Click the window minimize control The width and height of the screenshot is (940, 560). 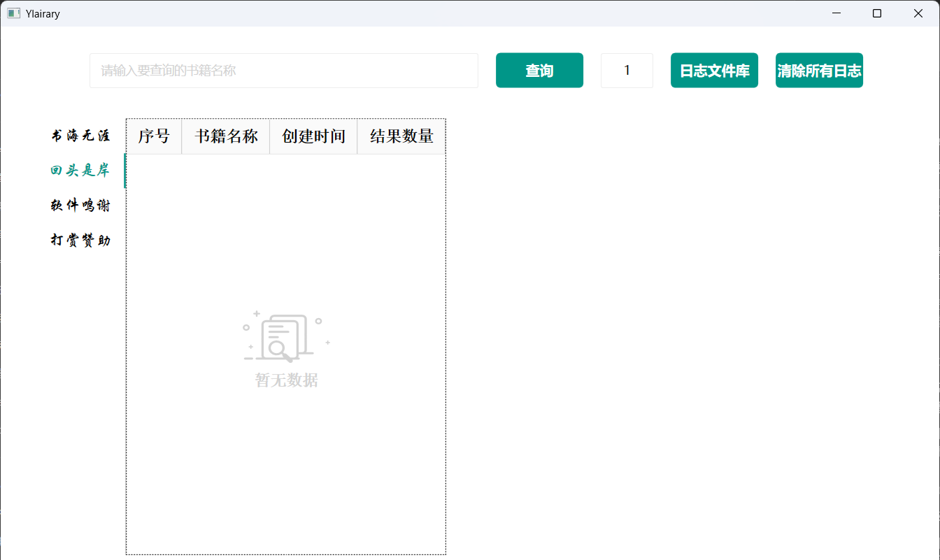836,13
